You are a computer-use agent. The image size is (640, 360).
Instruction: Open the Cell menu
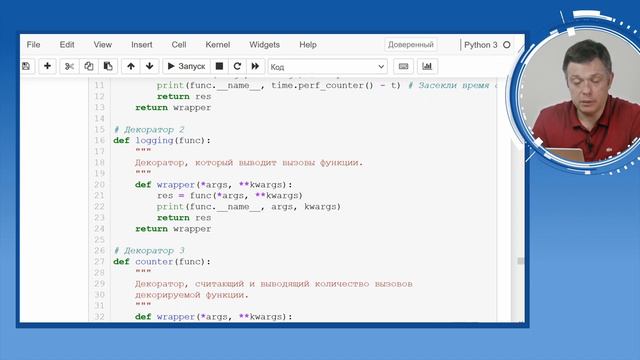179,45
